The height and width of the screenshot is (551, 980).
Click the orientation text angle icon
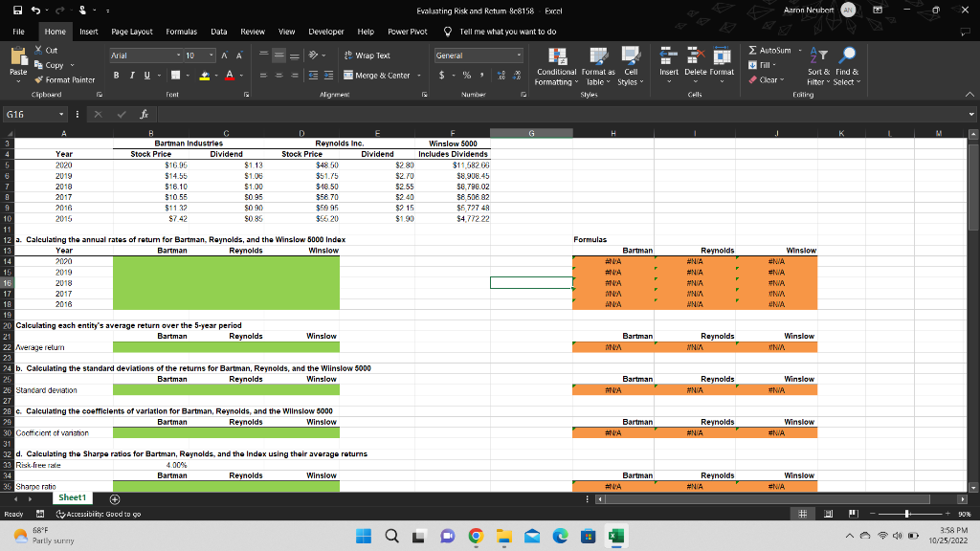(x=313, y=55)
